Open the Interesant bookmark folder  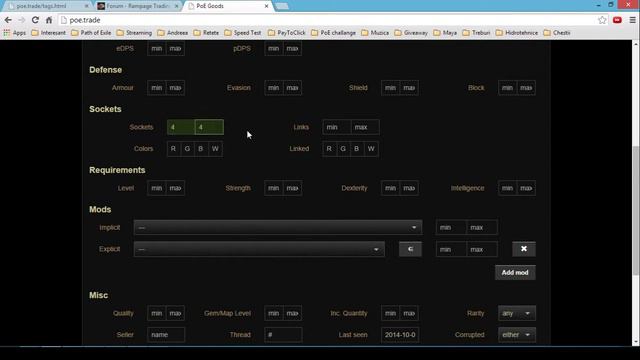coord(49,33)
